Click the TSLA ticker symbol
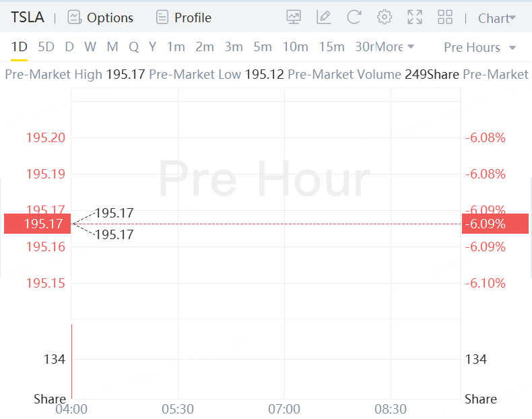This screenshot has width=532, height=419. pyautogui.click(x=28, y=18)
